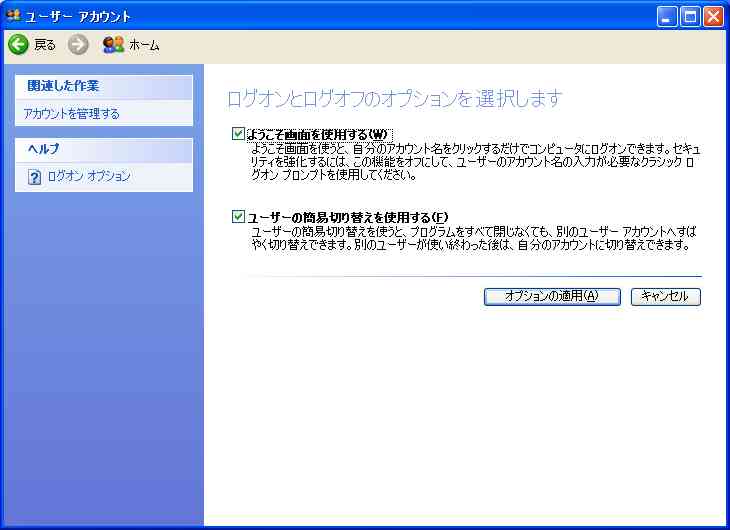Toggle the Welcome screen checkbox (W)
The image size is (730, 530).
(238, 134)
